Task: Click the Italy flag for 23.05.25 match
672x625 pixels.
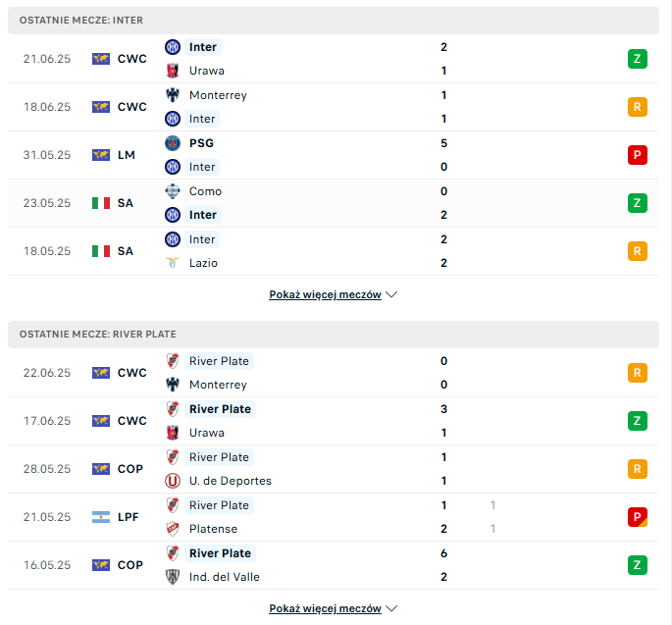Action: click(101, 203)
